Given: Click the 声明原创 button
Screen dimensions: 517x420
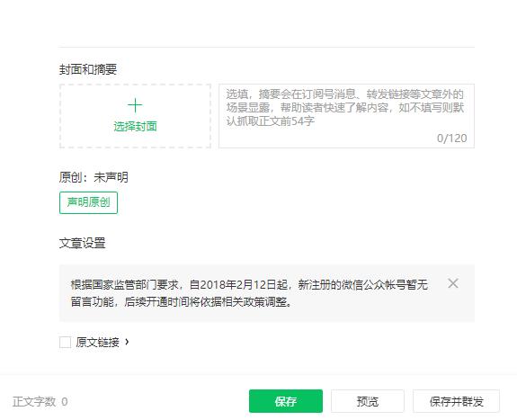Looking at the screenshot, I should click(88, 202).
